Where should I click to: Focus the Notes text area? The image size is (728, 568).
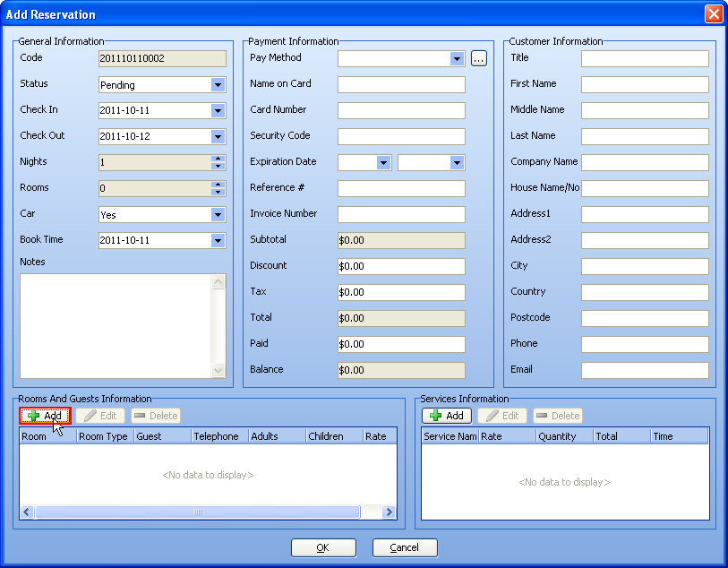pyautogui.click(x=116, y=325)
